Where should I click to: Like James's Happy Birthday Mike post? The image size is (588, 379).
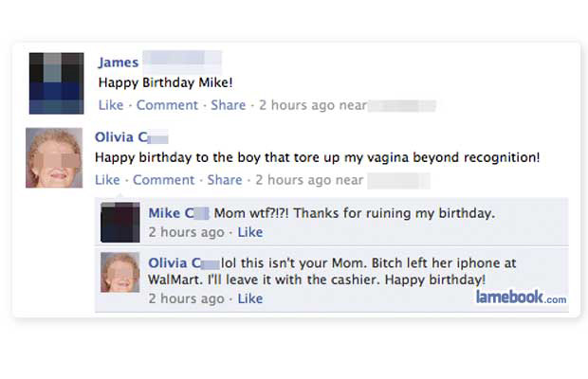pos(110,105)
